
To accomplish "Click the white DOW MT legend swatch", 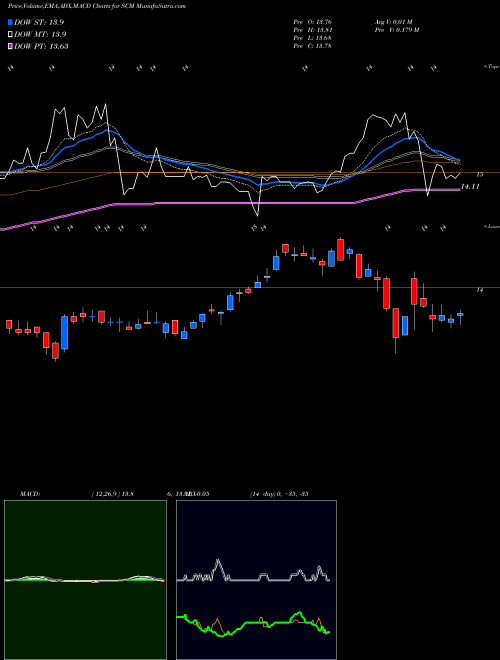I will pyautogui.click(x=10, y=34).
